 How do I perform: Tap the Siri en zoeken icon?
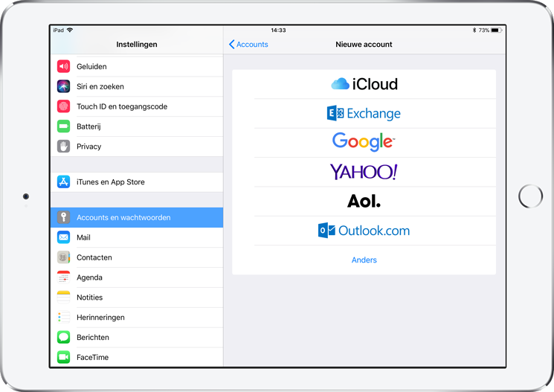64,86
